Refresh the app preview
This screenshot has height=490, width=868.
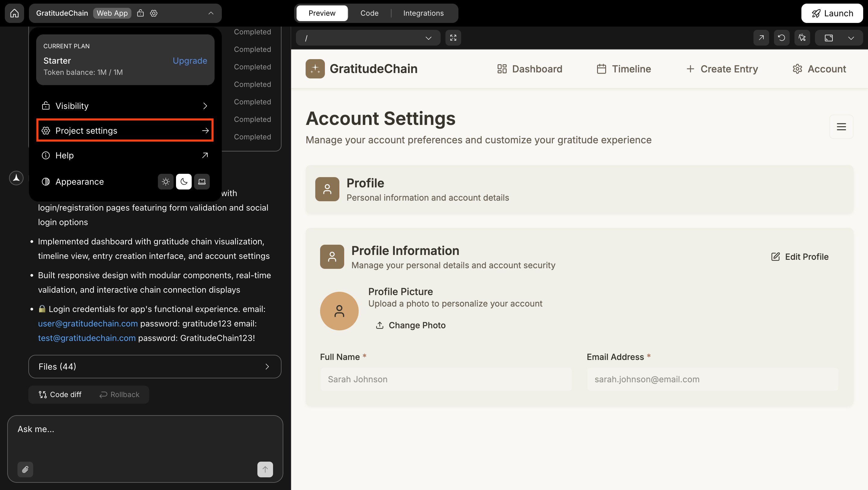(782, 37)
